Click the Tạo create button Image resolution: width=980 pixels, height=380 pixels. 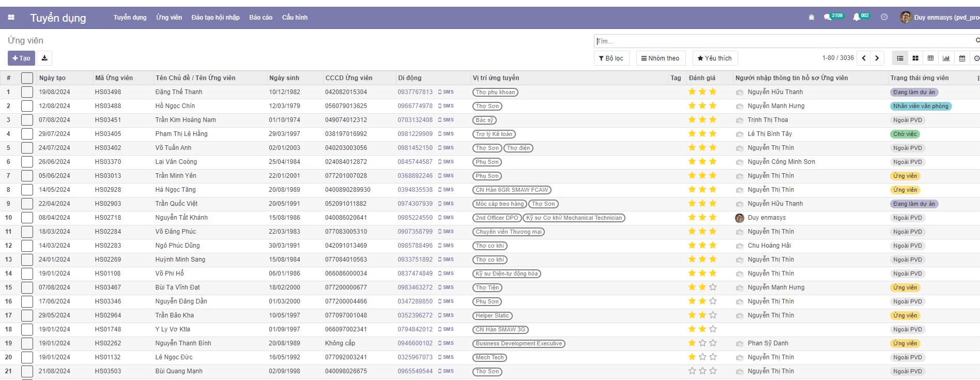pyautogui.click(x=21, y=58)
